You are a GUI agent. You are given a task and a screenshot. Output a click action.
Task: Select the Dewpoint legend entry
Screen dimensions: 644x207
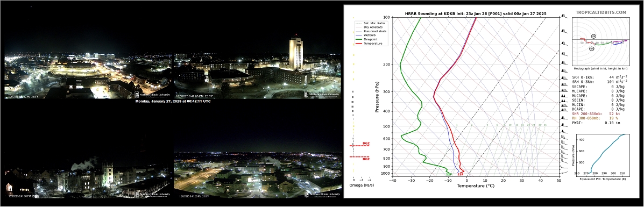pos(368,39)
